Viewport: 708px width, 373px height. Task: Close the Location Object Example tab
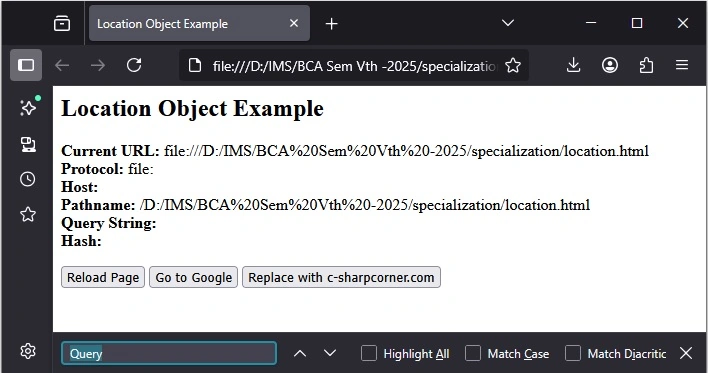[294, 23]
